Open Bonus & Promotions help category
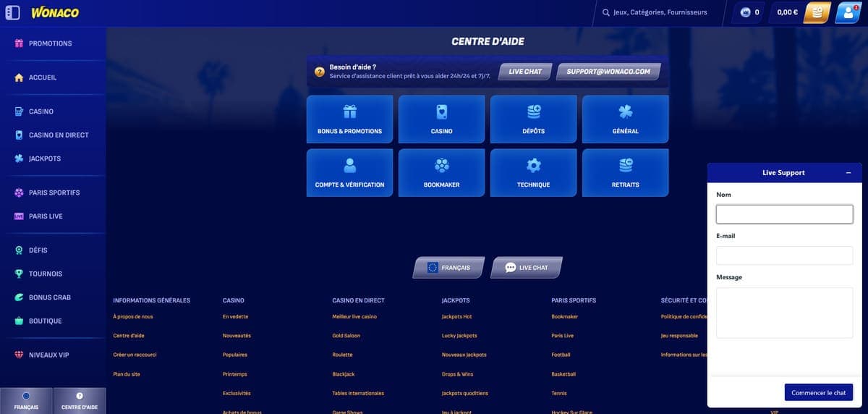The height and width of the screenshot is (414, 868). (350, 119)
